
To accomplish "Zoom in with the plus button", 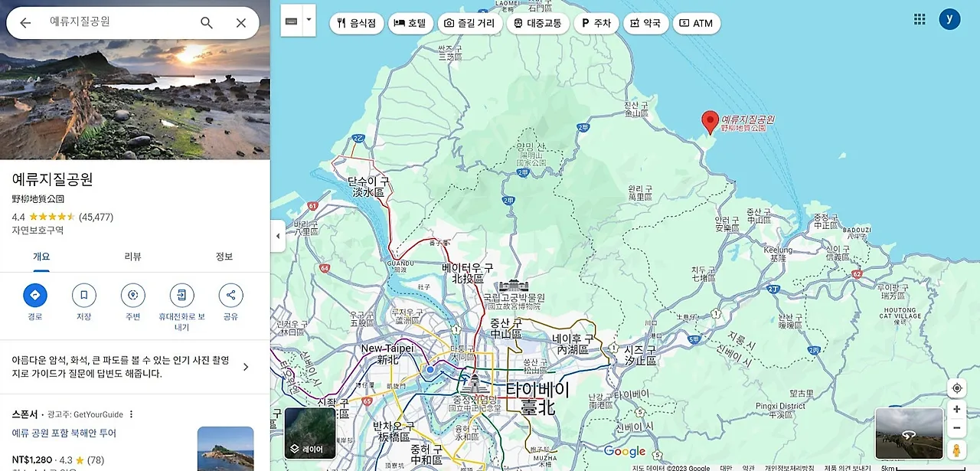I will [x=956, y=410].
